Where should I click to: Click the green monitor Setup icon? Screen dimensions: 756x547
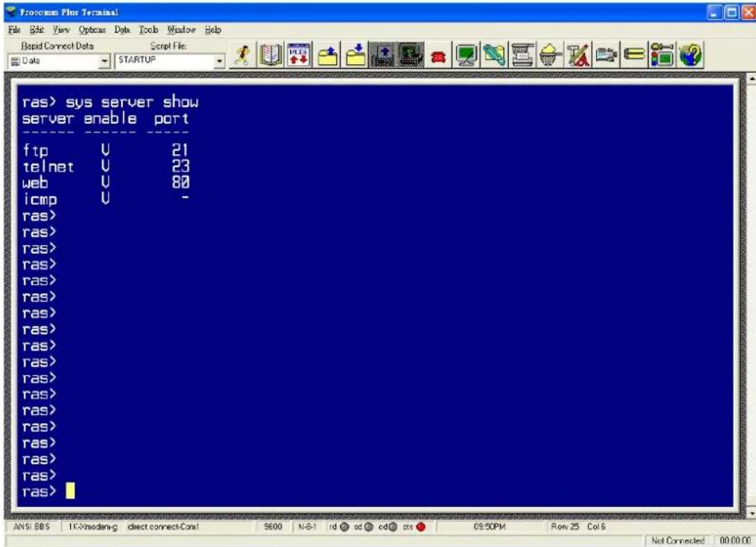pos(466,55)
